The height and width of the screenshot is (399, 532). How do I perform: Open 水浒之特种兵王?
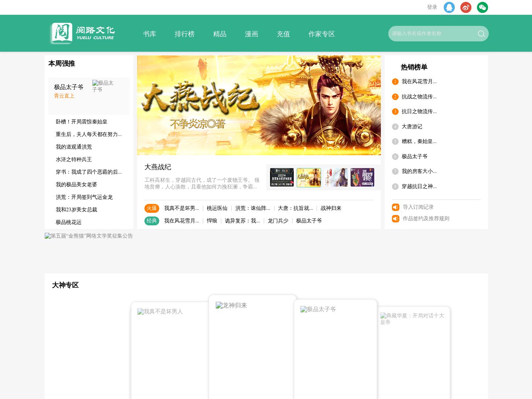tap(74, 159)
